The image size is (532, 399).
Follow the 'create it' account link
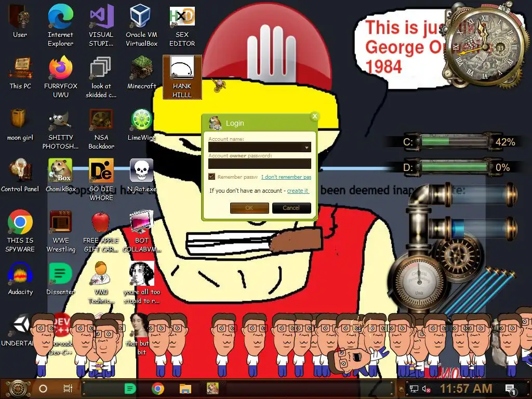click(x=298, y=191)
